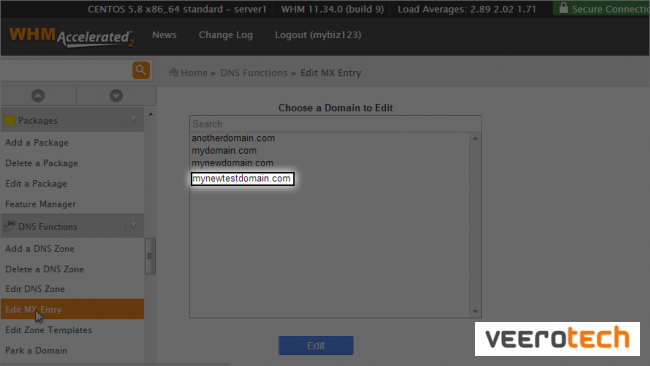Screen dimensions: 650x366
Task: Open the Change Log menu item
Action: [x=226, y=35]
